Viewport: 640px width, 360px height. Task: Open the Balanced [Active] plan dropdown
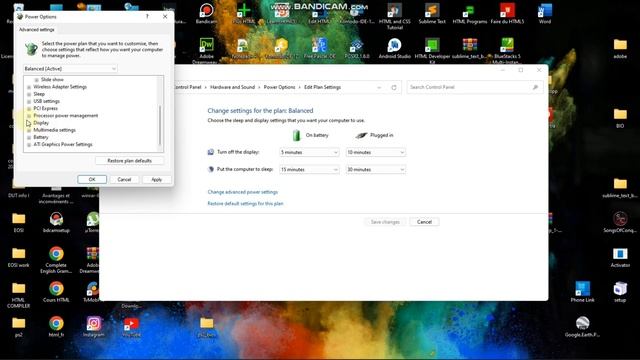70,69
